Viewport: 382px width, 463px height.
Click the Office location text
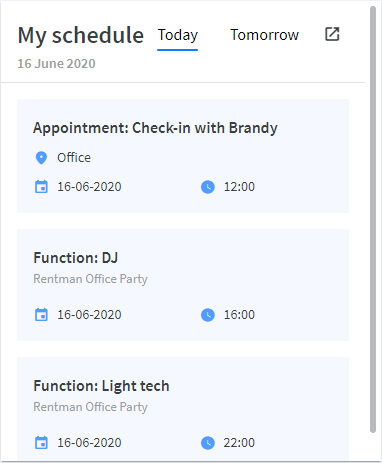(x=74, y=158)
